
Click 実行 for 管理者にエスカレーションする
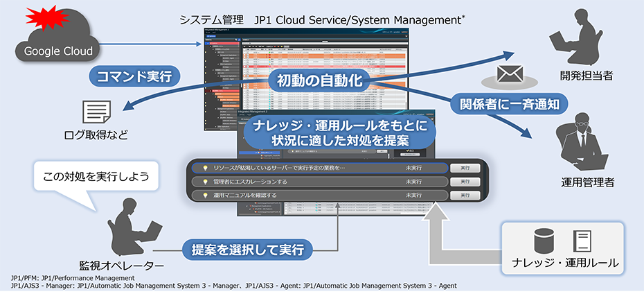465,182
